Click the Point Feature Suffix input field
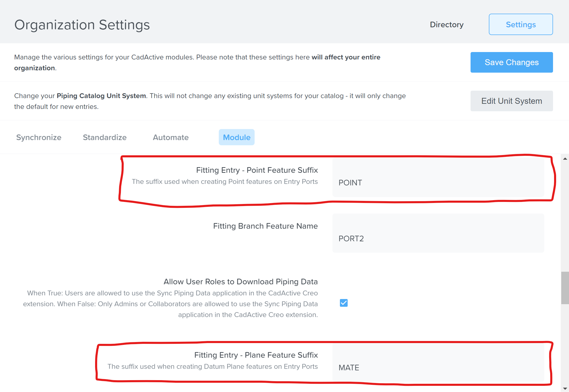 click(x=438, y=178)
